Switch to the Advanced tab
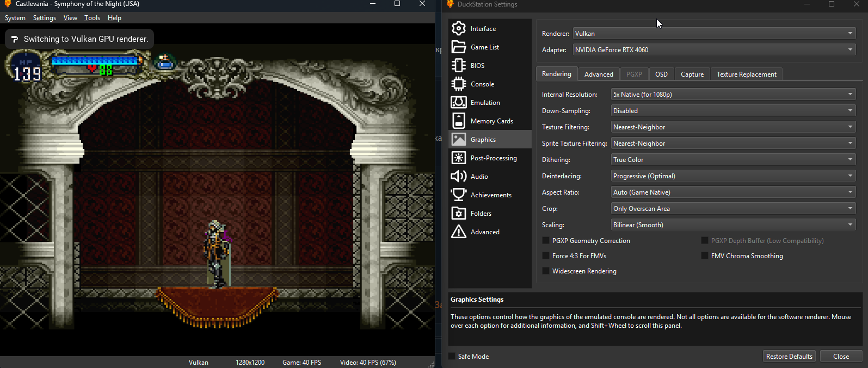This screenshot has width=868, height=368. pyautogui.click(x=599, y=74)
